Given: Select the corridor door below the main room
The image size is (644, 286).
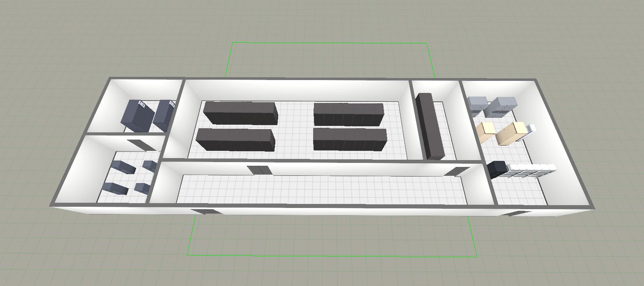Looking at the screenshot, I should 258,170.
